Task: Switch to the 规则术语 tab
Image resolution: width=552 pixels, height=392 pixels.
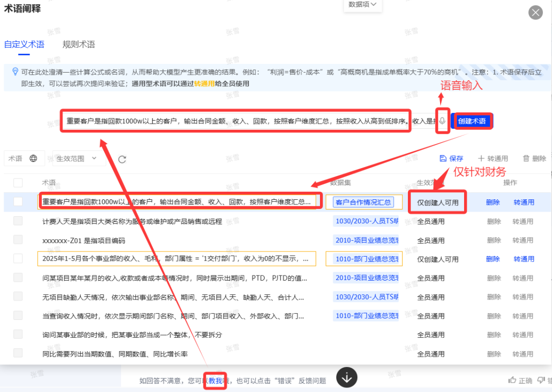Action: coord(79,44)
